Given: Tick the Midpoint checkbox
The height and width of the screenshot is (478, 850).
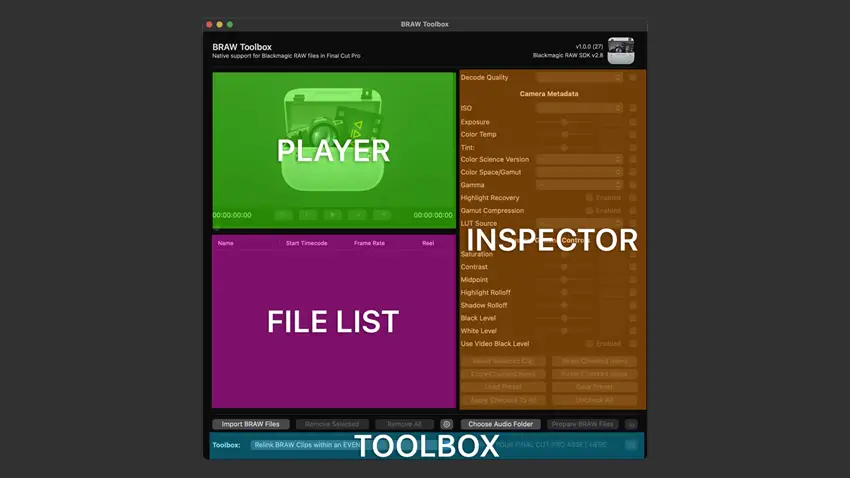Looking at the screenshot, I should tap(633, 280).
